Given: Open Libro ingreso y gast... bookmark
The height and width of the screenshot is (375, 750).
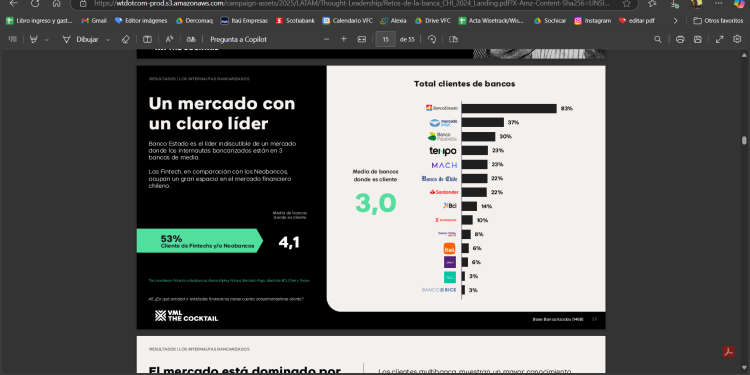Looking at the screenshot, I should pyautogui.click(x=39, y=21).
